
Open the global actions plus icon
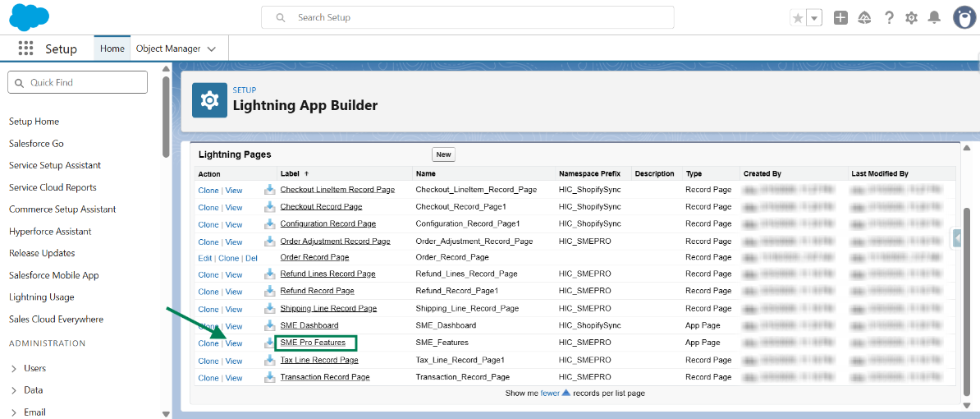[840, 17]
